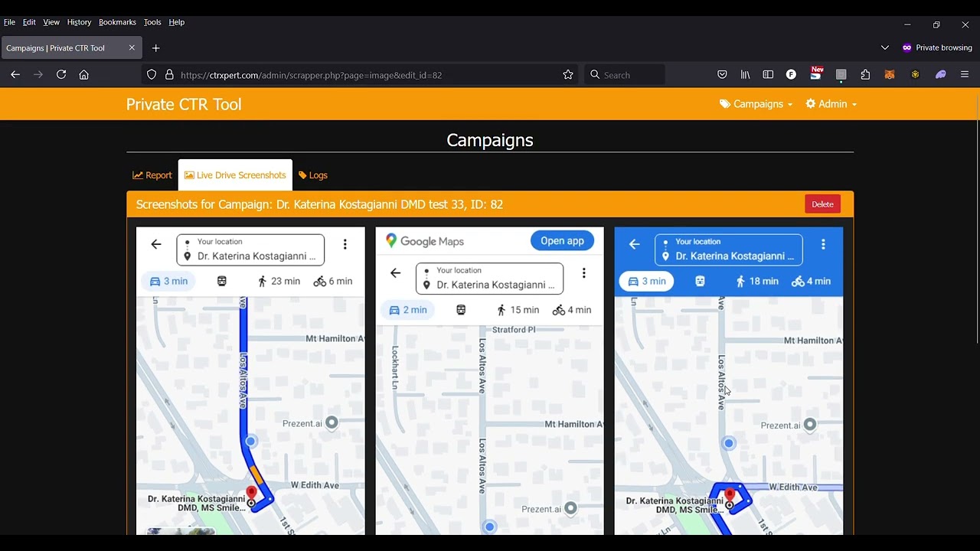Image resolution: width=980 pixels, height=551 pixels.
Task: Select the Live Drive Screenshots tab
Action: click(x=235, y=175)
